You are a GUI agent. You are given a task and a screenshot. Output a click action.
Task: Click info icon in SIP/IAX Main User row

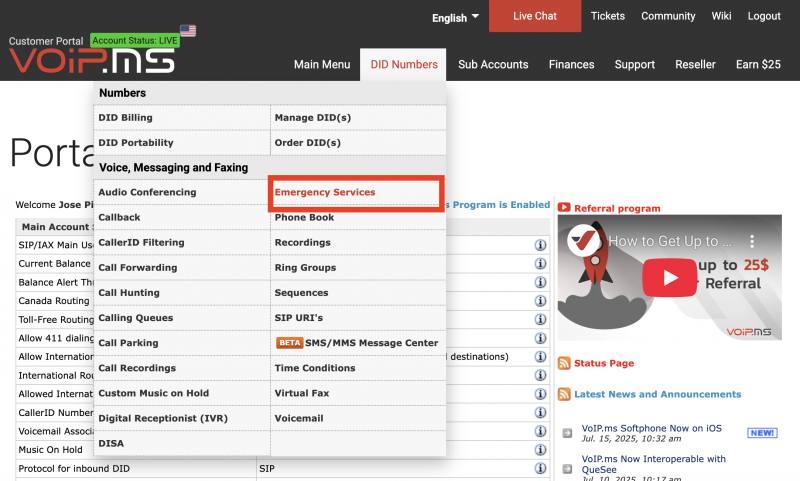[540, 245]
